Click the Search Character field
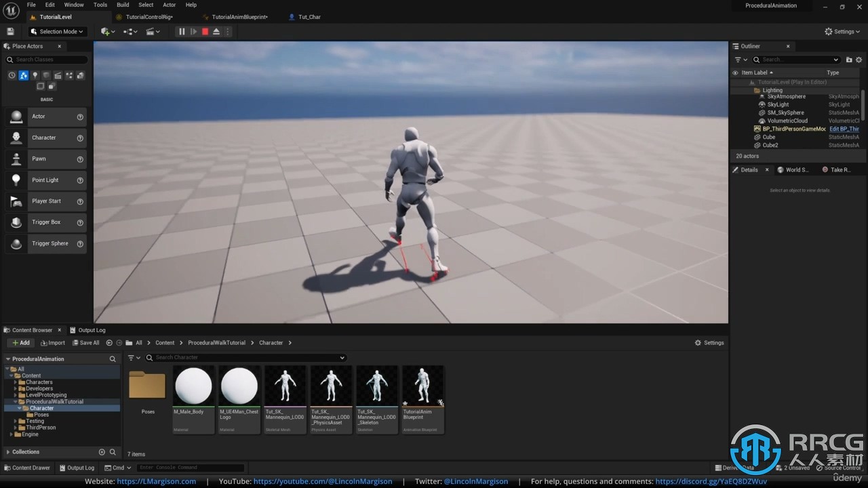The image size is (868, 488). [245, 358]
